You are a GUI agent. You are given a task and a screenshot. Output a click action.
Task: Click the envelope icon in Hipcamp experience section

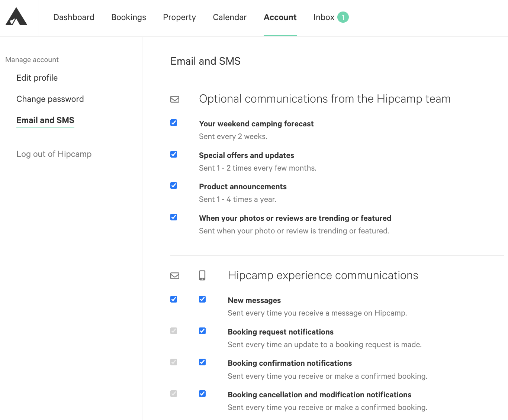pyautogui.click(x=175, y=276)
